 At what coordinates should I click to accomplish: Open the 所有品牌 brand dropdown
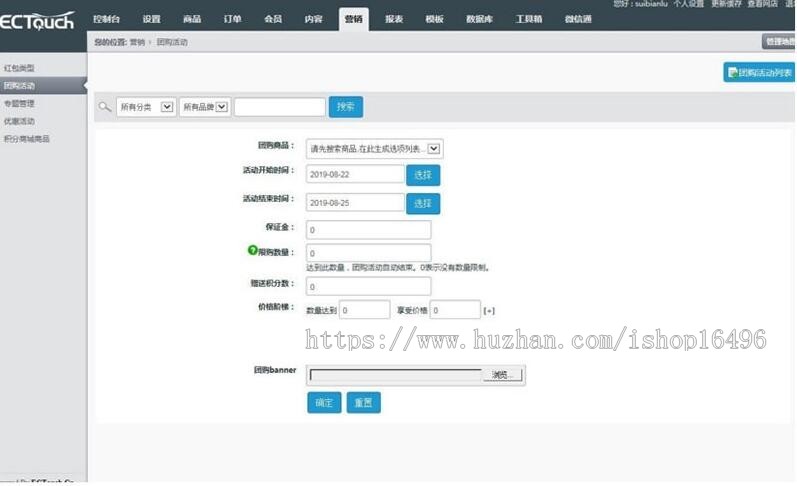point(205,107)
